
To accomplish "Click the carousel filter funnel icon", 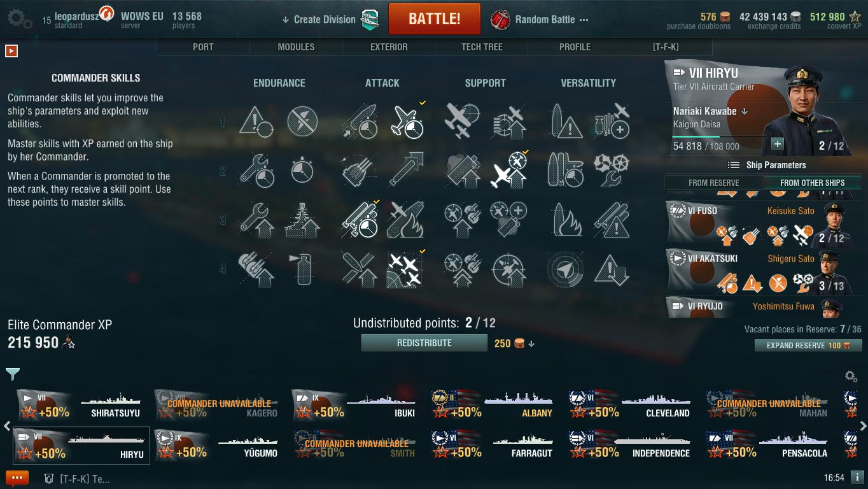I will tap(13, 374).
